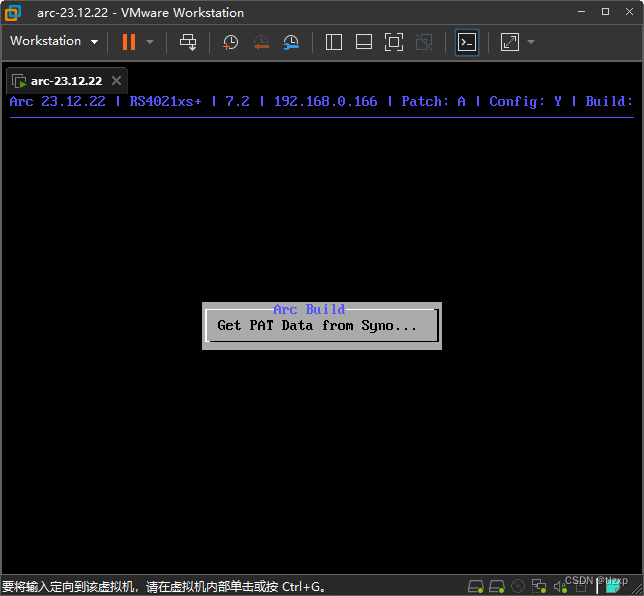Expand stretch display options dropdown
Image resolution: width=644 pixels, height=596 pixels.
[531, 42]
